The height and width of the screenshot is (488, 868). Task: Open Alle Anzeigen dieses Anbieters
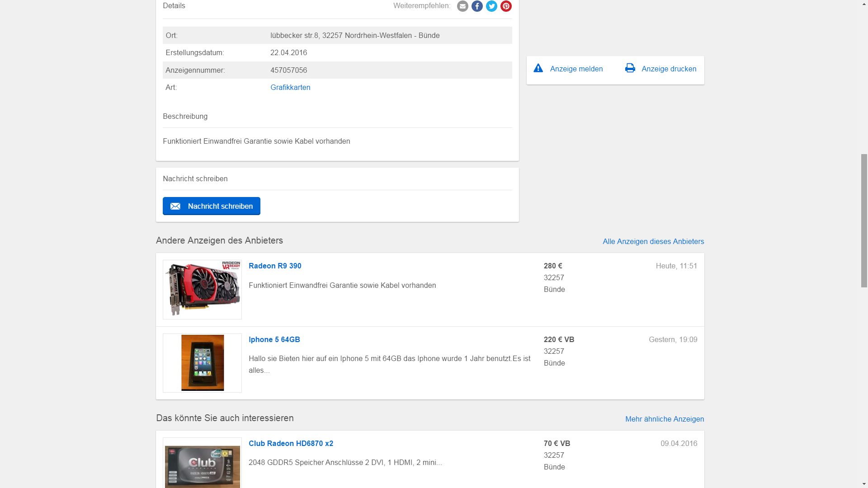pos(653,241)
